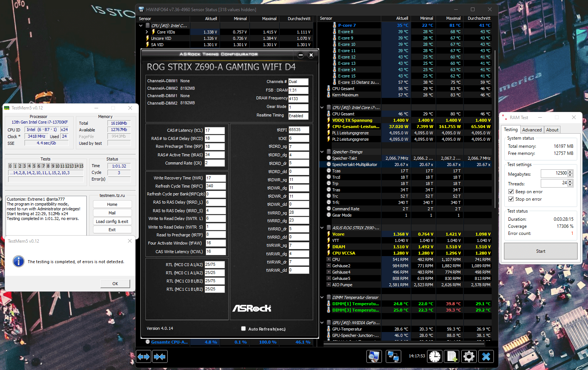Click the blue info icon in TestMem5 dialog

[x=19, y=261]
